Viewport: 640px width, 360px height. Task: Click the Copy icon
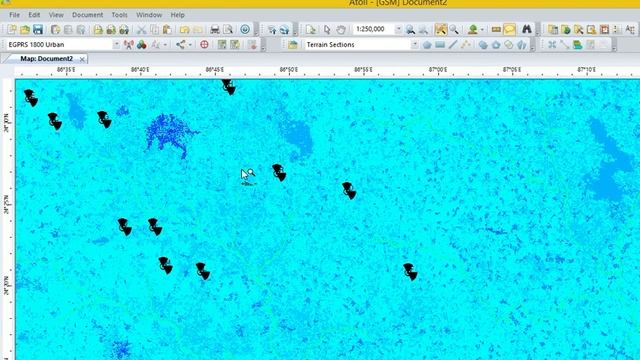pyautogui.click(x=154, y=29)
